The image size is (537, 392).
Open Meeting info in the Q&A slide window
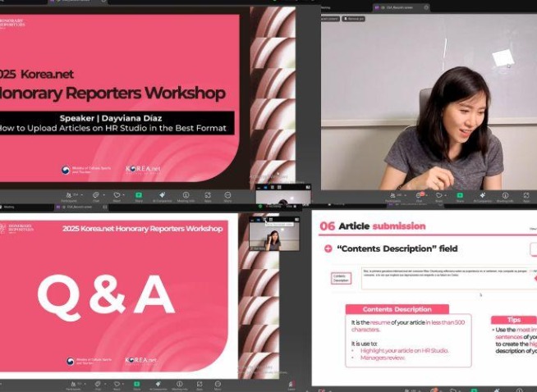pos(180,385)
